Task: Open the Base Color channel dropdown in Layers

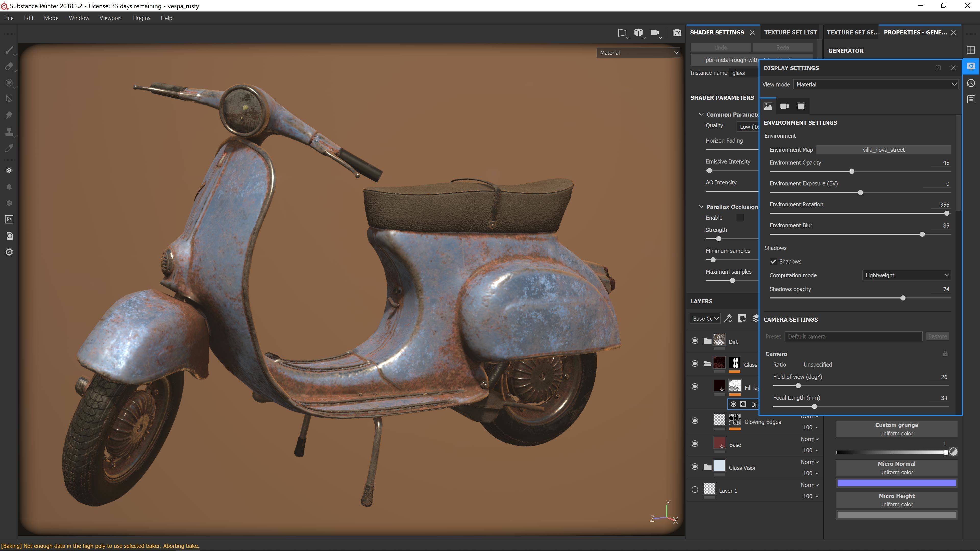Action: pyautogui.click(x=705, y=319)
